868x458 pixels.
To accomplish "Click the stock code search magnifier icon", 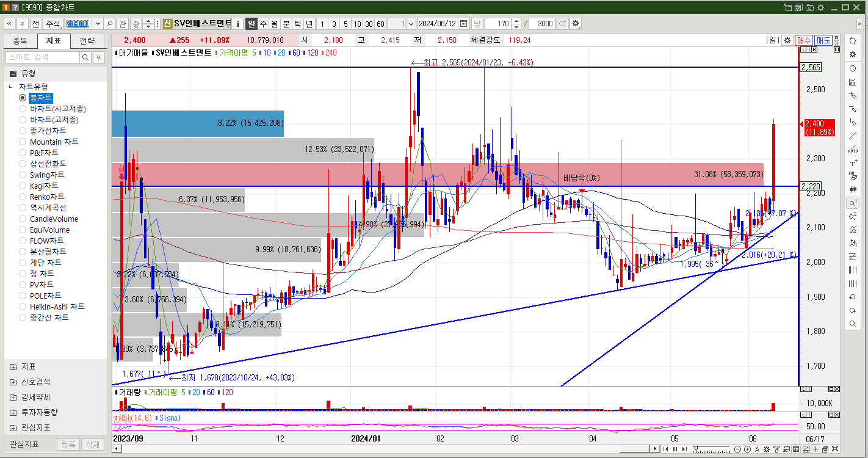I will coord(109,24).
